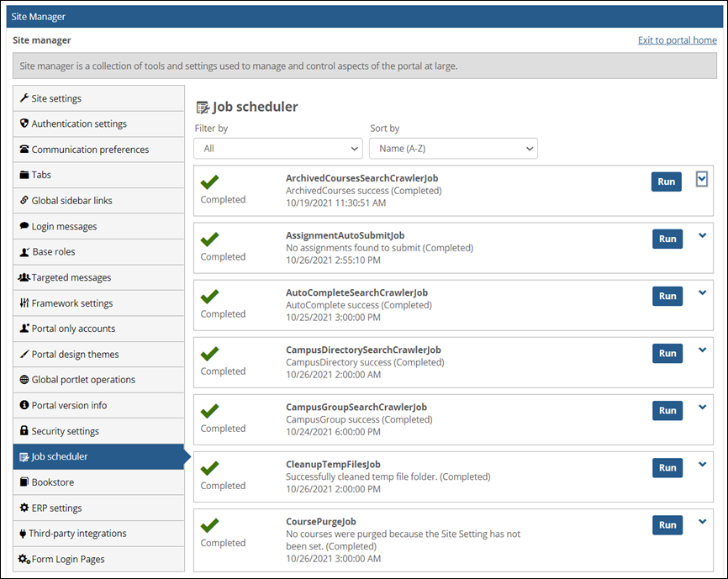The image size is (728, 579).
Task: Click the green checkmark of CoursePurgeJob
Action: point(210,526)
